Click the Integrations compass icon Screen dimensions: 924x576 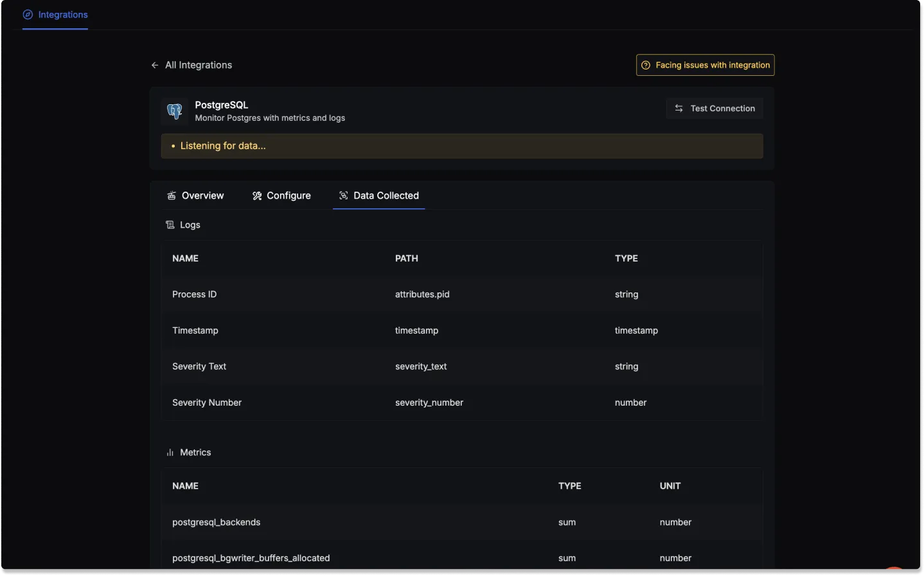tap(28, 15)
